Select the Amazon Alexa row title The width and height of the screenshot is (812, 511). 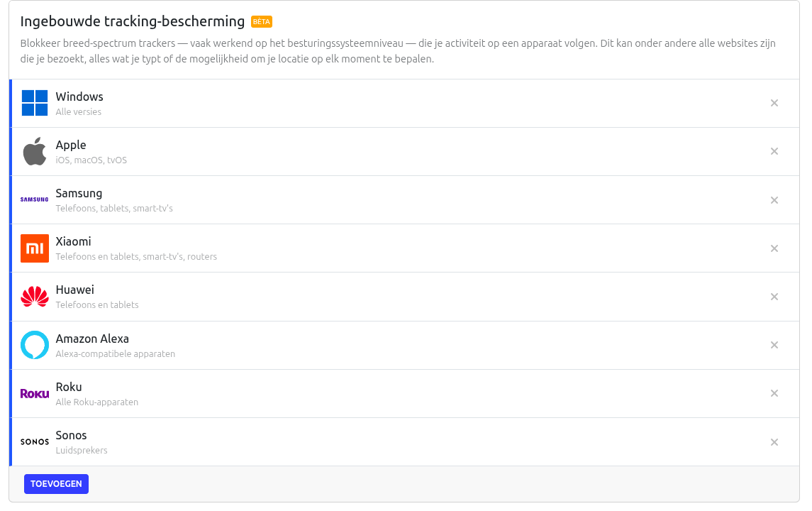92,339
